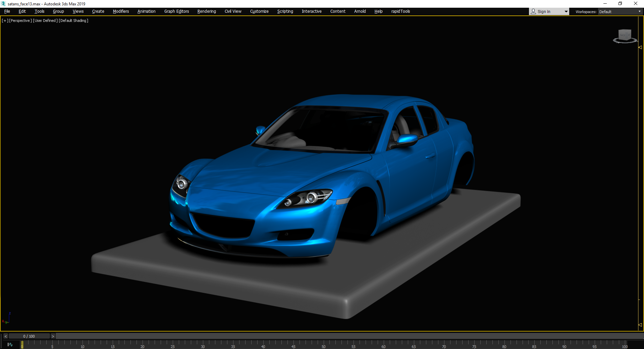Image resolution: width=644 pixels, height=349 pixels.
Task: Open the Workspaces Default dropdown
Action: (x=620, y=12)
